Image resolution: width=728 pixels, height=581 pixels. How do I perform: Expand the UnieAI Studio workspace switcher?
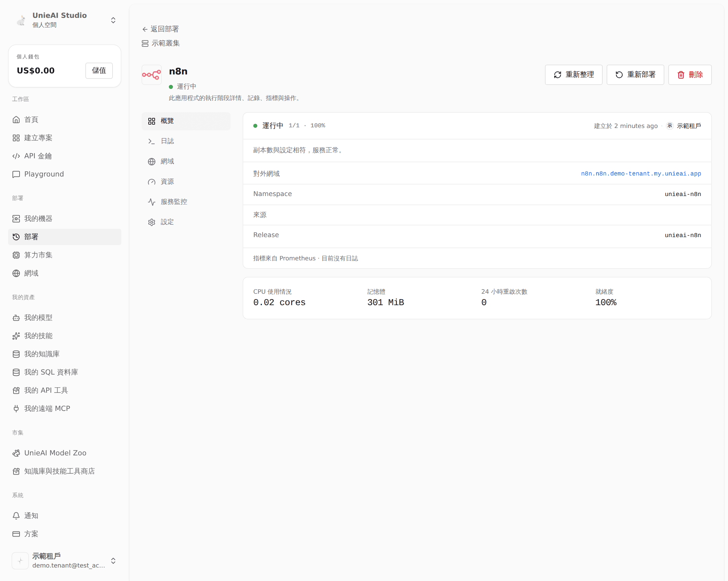tap(113, 20)
